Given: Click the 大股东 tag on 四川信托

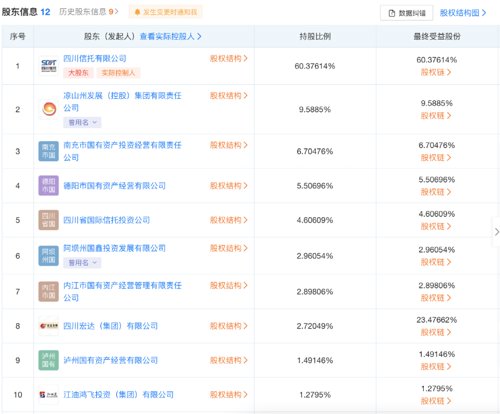Looking at the screenshot, I should (x=78, y=73).
